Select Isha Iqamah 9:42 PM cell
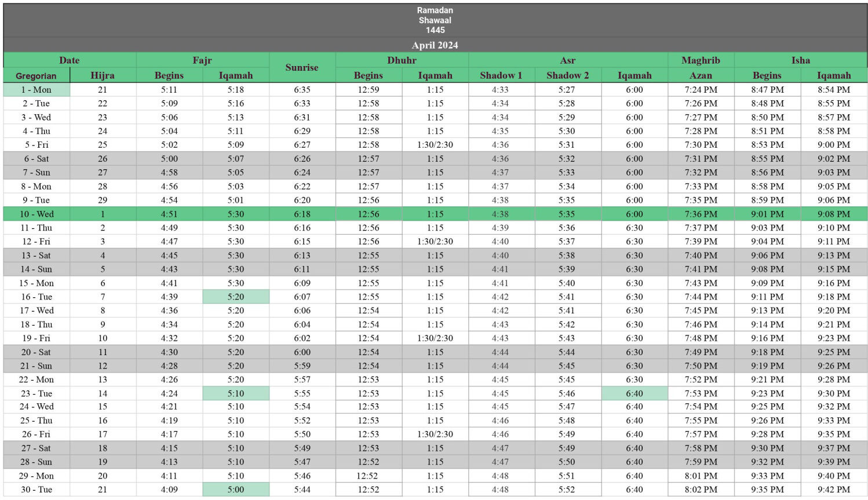This screenshot has height=500, width=868. [x=834, y=490]
